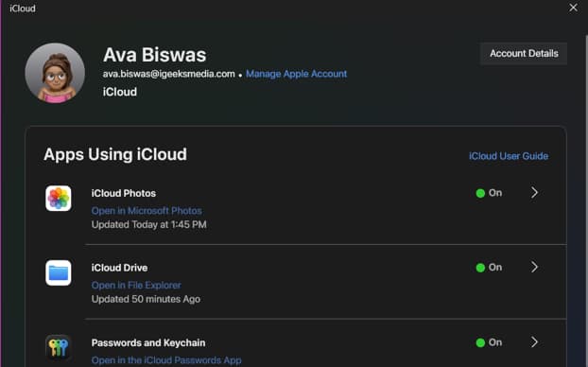Click the iCloud Drive folder icon
This screenshot has width=588, height=367.
(x=59, y=272)
